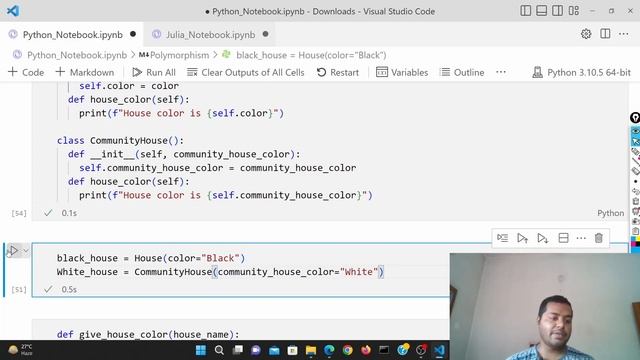Pick color palette swatch on annotation toolbar
The width and height of the screenshot is (640, 360).
636,242
